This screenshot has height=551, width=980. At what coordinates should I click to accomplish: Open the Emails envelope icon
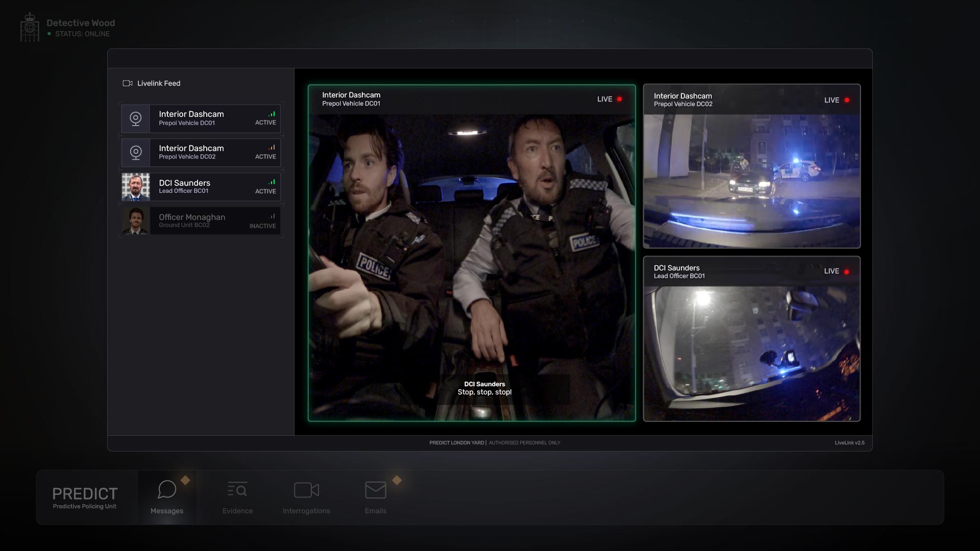[x=376, y=490]
